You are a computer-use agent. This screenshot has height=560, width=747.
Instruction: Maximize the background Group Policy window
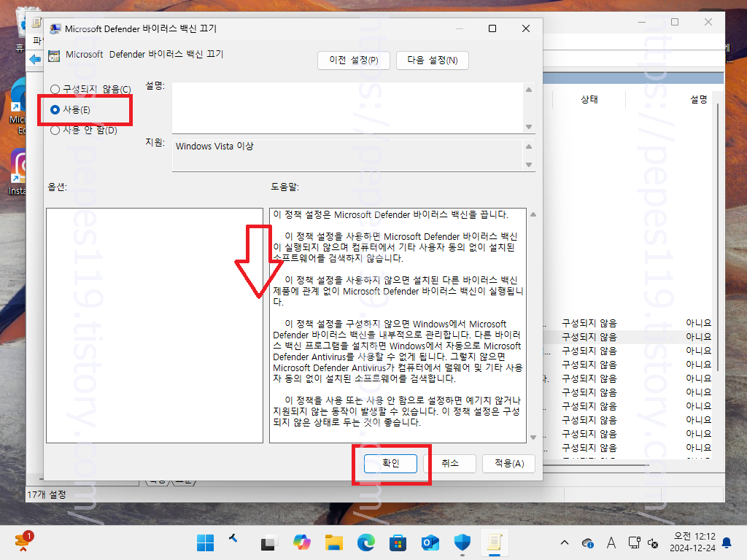[x=675, y=22]
